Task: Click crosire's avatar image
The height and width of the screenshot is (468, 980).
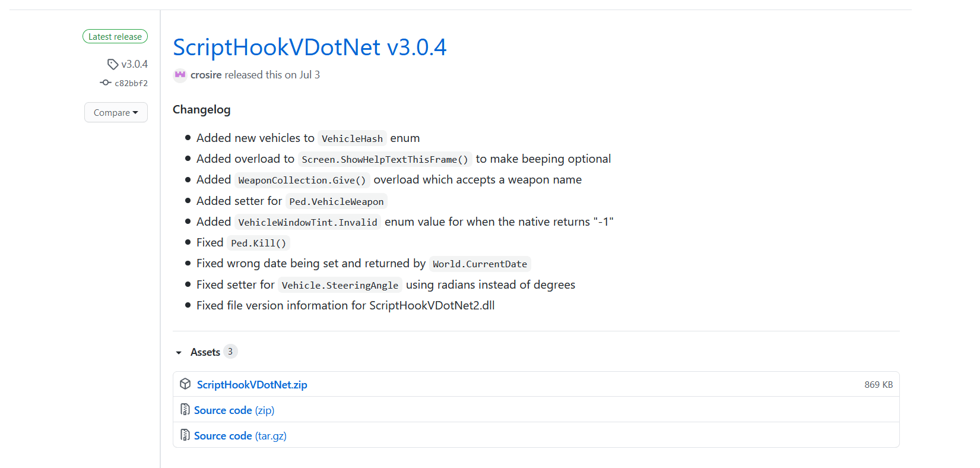Action: 180,75
